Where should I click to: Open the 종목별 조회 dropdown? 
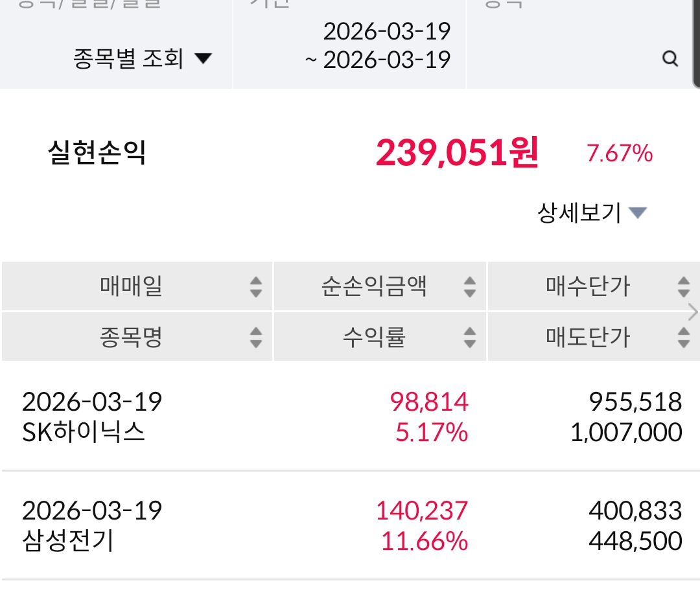(x=143, y=60)
